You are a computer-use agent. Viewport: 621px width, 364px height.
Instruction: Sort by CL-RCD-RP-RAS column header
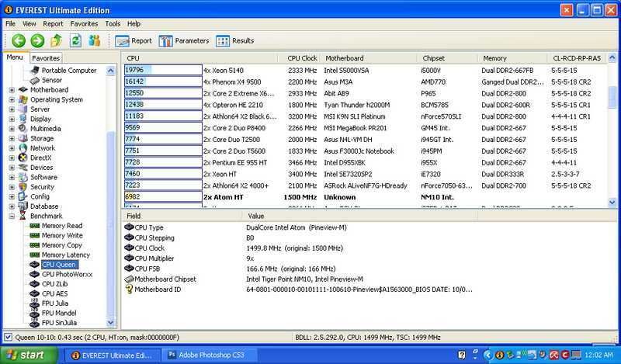pos(577,58)
